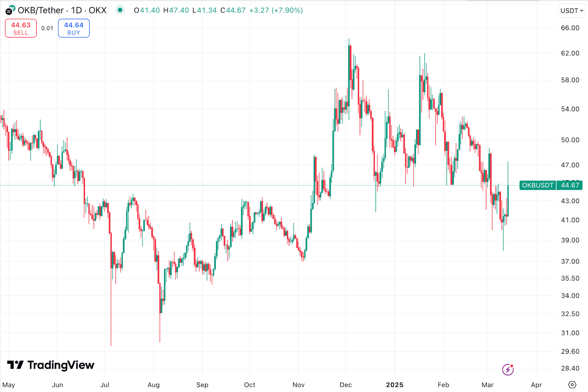
Task: Open chart settings gear icon
Action: coord(572,385)
